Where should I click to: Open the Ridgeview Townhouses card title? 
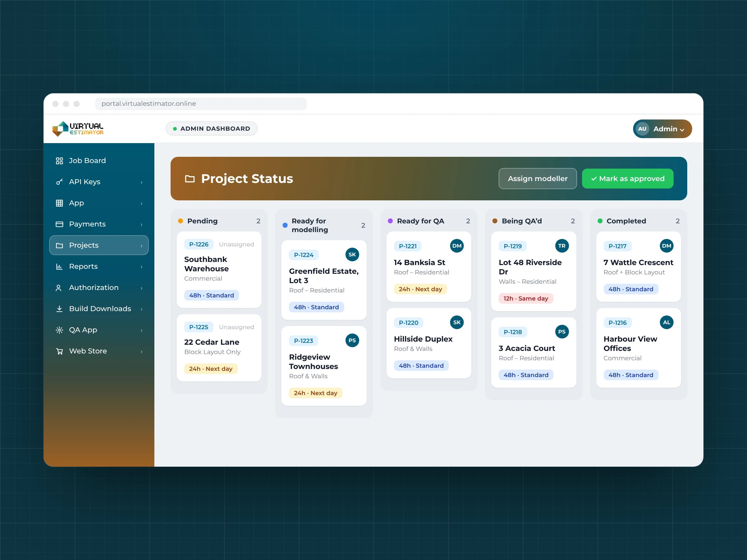click(x=313, y=362)
